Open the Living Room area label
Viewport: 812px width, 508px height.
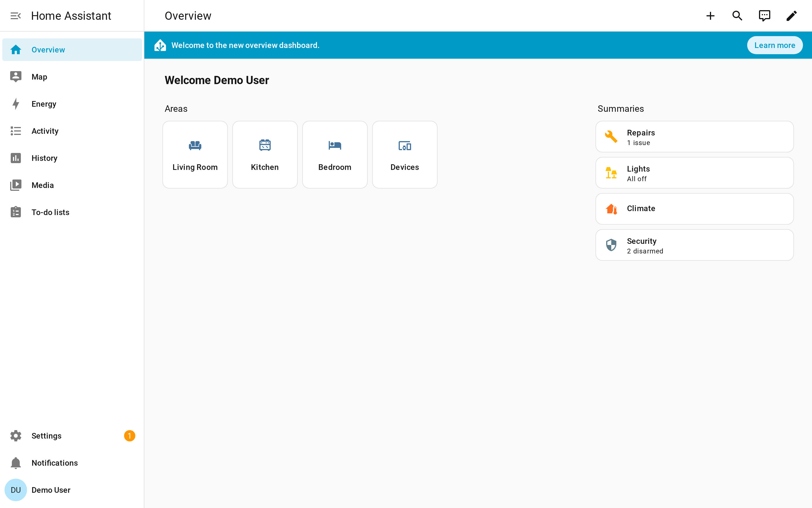(195, 167)
